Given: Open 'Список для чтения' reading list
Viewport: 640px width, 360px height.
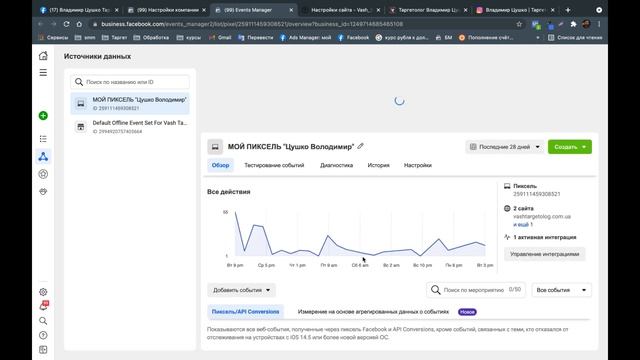Looking at the screenshot, I should coord(576,38).
